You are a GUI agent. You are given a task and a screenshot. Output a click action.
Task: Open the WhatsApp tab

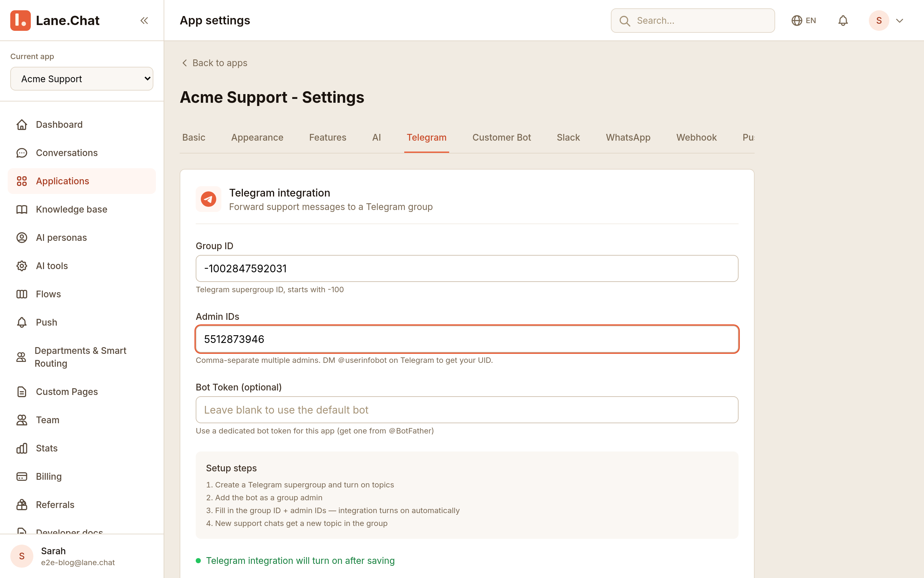(628, 138)
